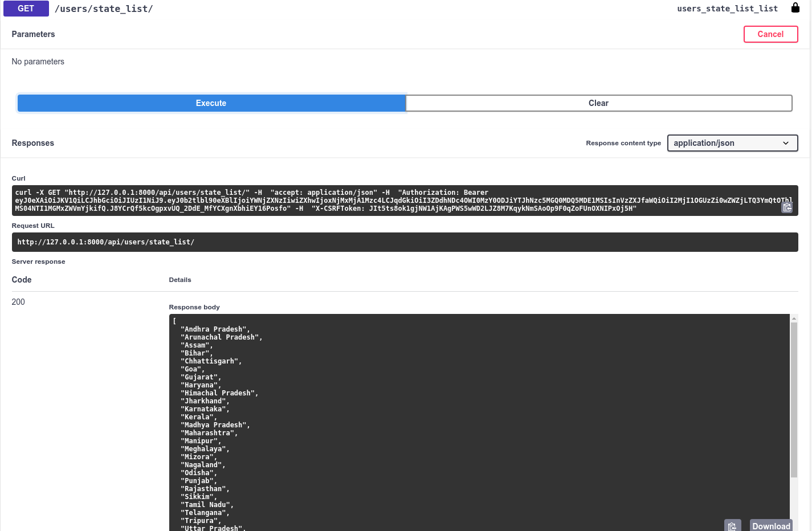Viewport: 812px width, 531px height.
Task: Copy response body with clipboard icon
Action: (x=732, y=526)
